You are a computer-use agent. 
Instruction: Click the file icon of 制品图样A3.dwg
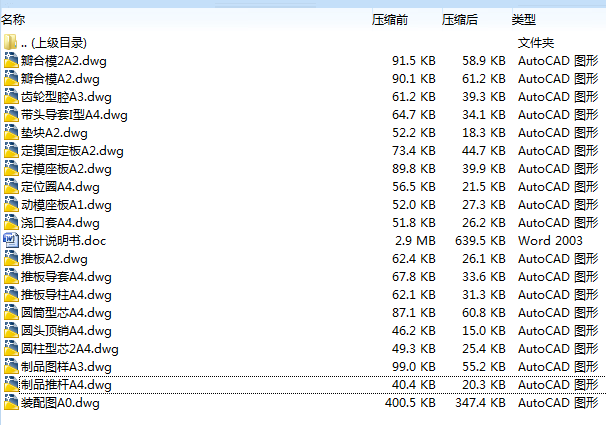(11, 367)
